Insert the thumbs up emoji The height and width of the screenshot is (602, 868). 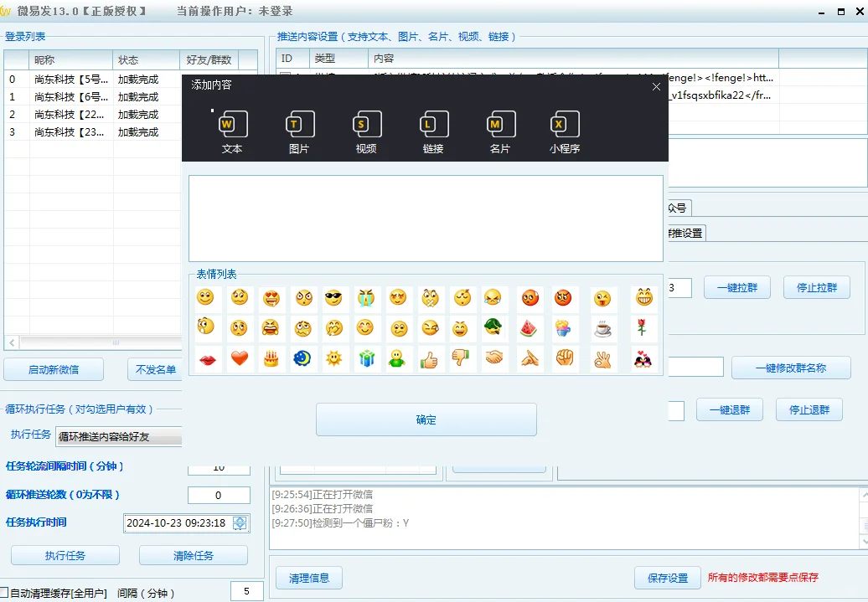(429, 360)
